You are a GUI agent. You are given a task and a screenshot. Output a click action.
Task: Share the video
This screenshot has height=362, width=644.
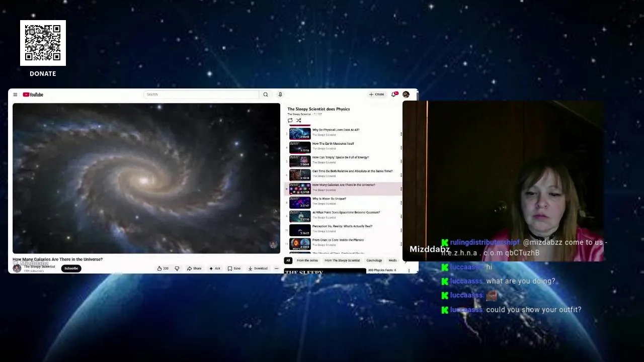click(194, 268)
